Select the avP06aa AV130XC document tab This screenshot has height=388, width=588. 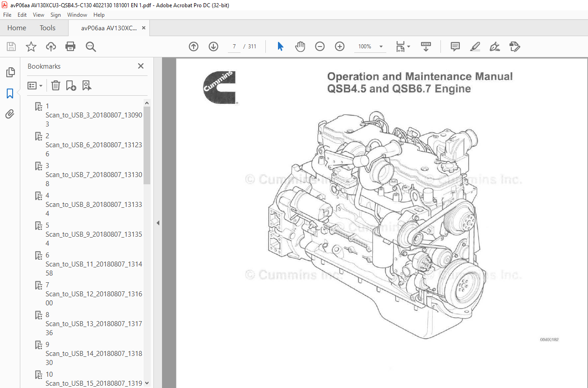108,28
